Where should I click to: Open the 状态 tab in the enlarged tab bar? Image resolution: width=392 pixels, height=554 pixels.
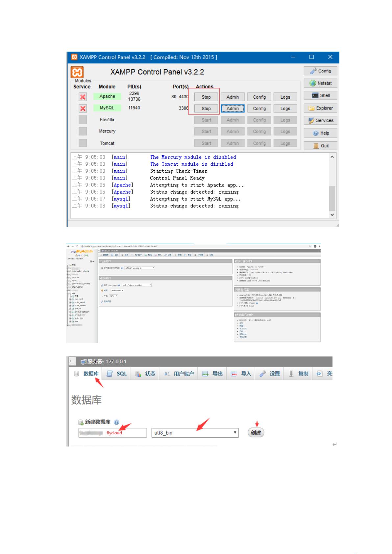tap(145, 374)
